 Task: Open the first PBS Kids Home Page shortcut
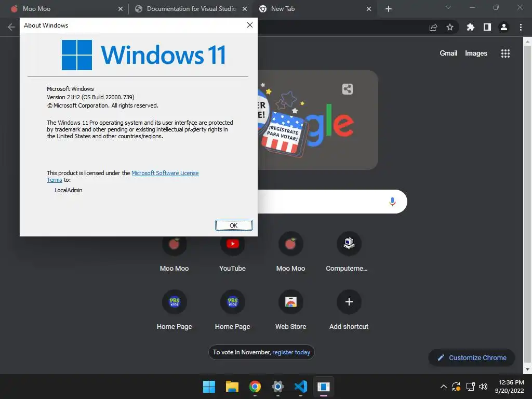(174, 310)
